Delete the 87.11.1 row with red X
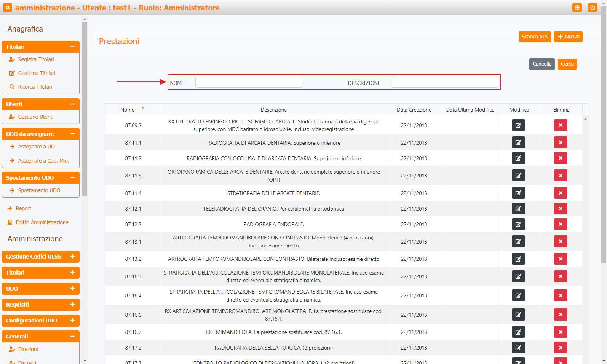 [560, 143]
